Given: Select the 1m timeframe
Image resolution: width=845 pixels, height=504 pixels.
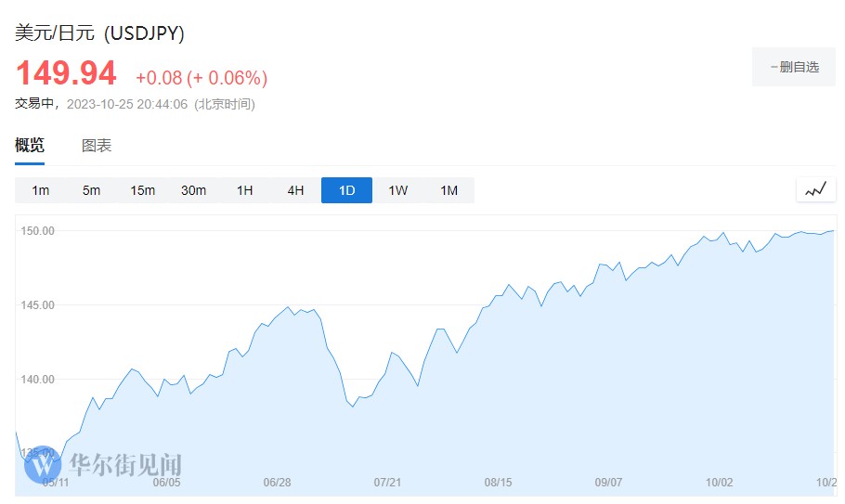Looking at the screenshot, I should [41, 190].
